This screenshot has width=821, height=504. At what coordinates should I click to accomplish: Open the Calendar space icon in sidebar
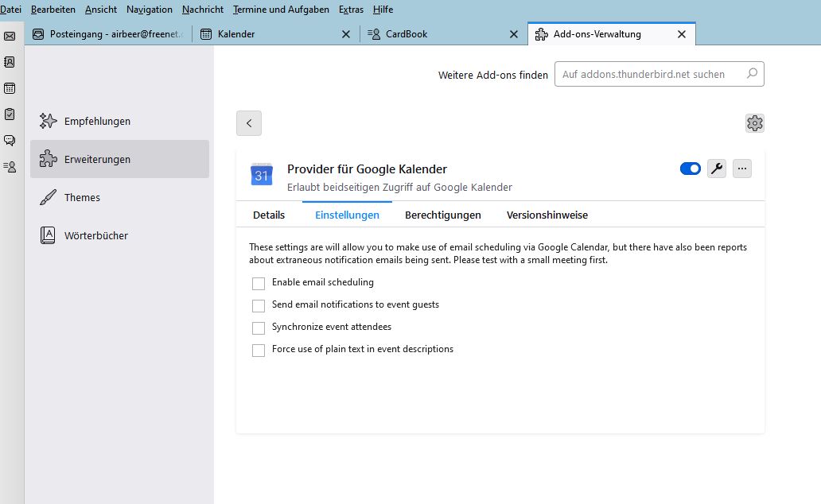[10, 88]
